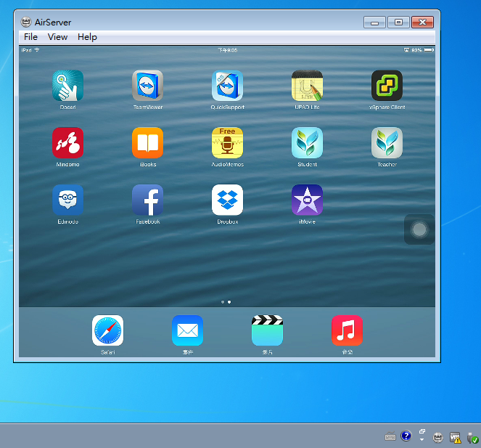Click the AirServer title bar icon

(x=26, y=22)
